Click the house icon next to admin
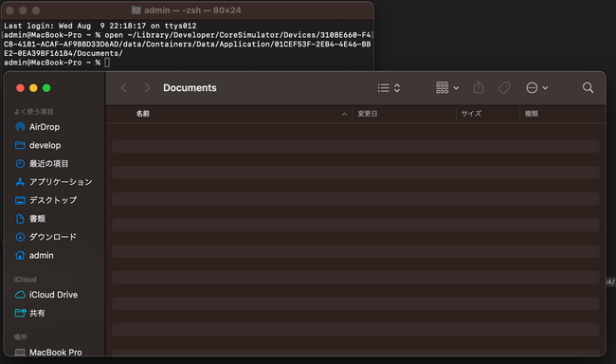616x364 pixels. point(20,256)
